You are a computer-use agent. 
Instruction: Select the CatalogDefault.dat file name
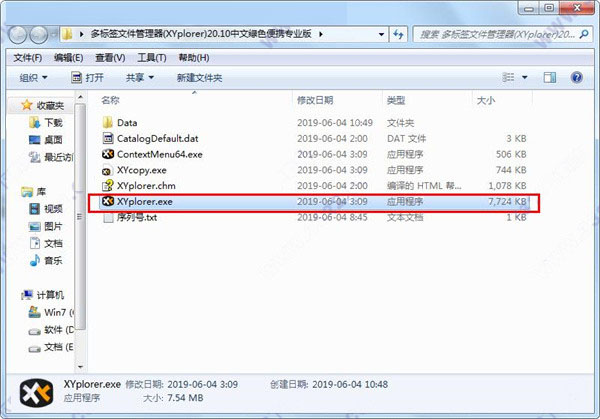click(x=158, y=138)
